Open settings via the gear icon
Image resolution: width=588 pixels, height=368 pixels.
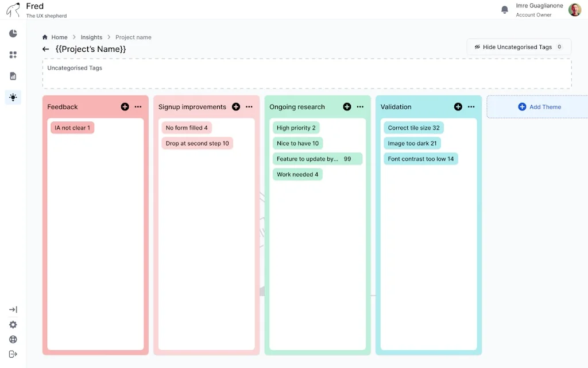(x=13, y=324)
